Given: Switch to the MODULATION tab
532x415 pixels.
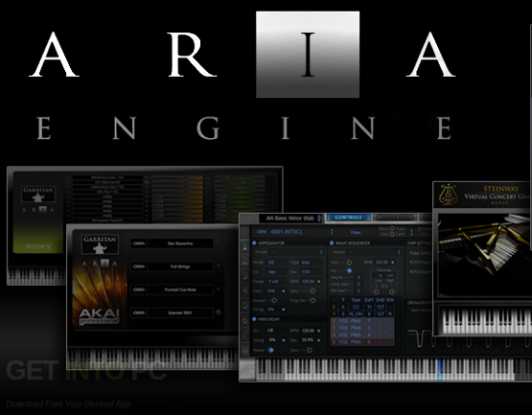Looking at the screenshot, I should pyautogui.click(x=395, y=218).
